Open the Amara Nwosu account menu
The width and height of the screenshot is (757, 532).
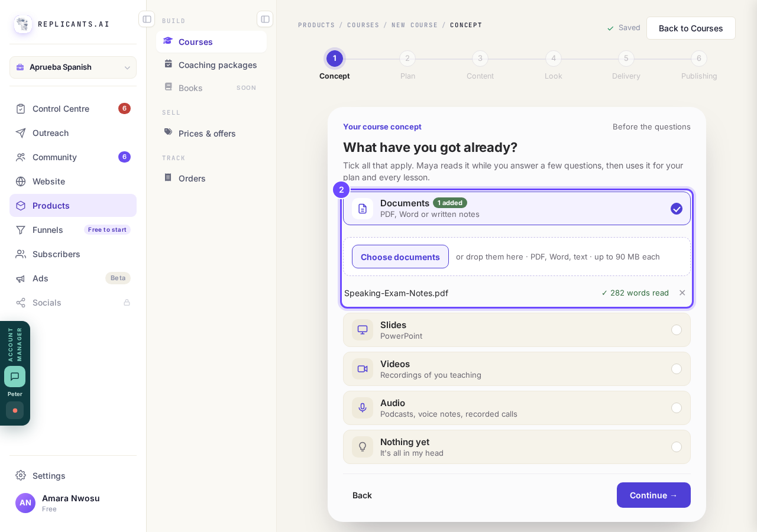tap(73, 503)
